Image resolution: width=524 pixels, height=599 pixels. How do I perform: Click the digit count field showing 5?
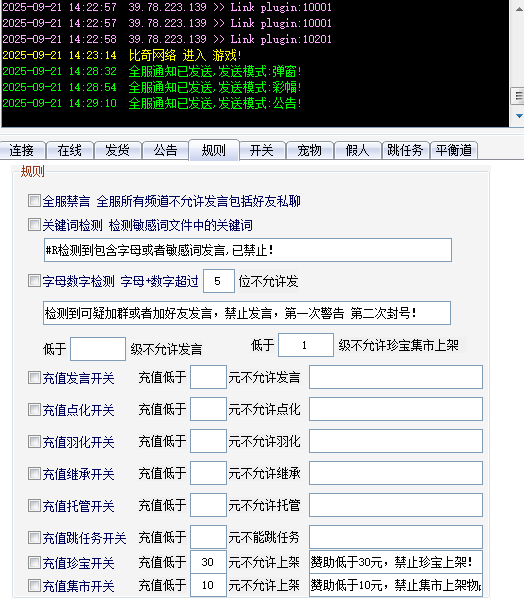pos(219,281)
